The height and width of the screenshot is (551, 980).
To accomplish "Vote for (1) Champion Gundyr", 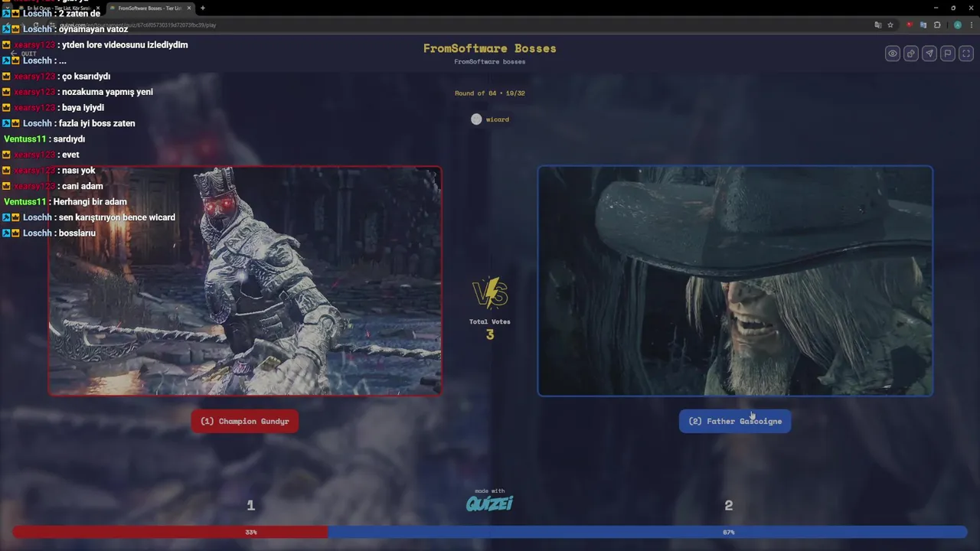I will [245, 421].
